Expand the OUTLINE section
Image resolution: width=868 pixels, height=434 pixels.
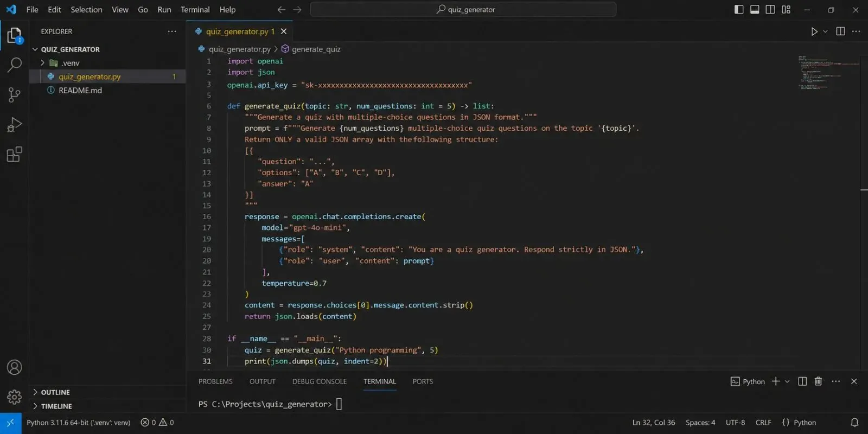tap(107, 392)
